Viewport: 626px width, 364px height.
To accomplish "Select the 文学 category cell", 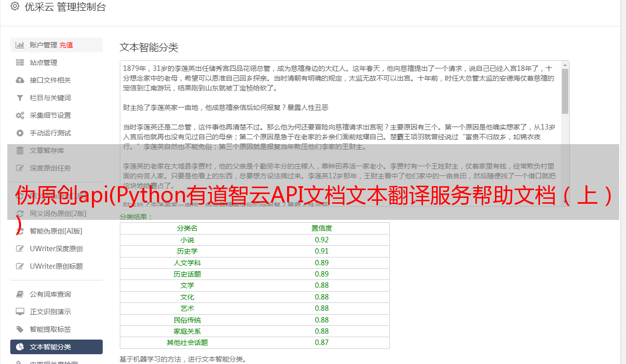I will pyautogui.click(x=187, y=285).
